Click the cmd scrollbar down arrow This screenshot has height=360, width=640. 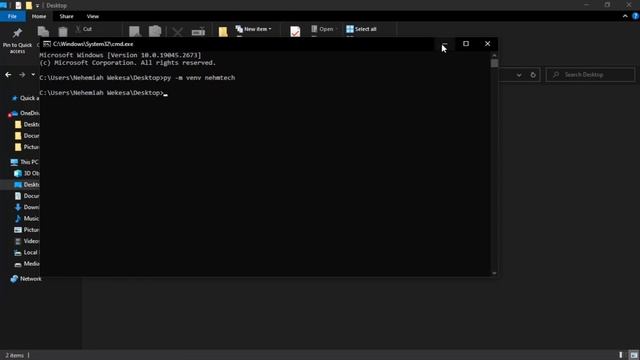(494, 273)
